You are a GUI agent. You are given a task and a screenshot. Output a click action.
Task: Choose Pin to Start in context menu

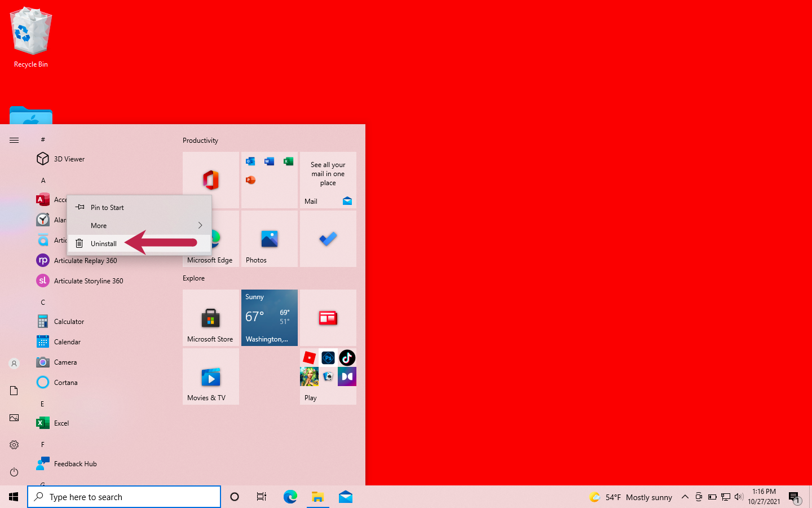pos(139,208)
